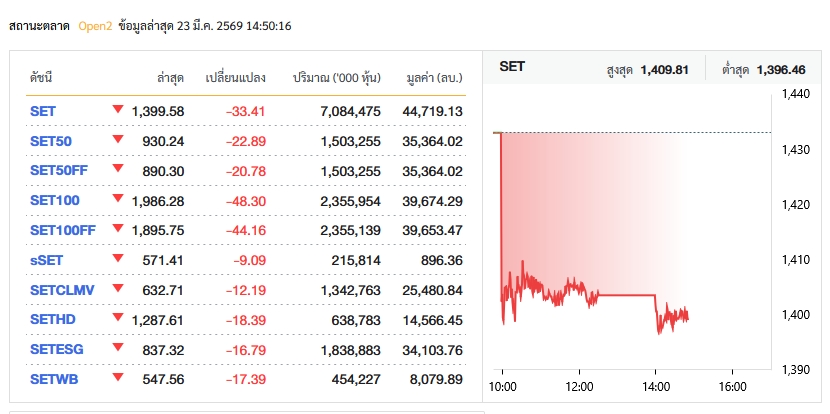Click the red down arrow beside SET
Screen dimensions: 830x414
(118, 109)
